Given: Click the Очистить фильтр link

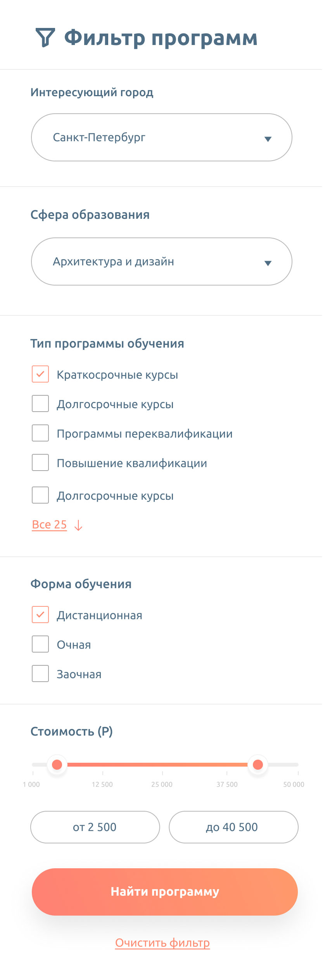Looking at the screenshot, I should click(162, 943).
